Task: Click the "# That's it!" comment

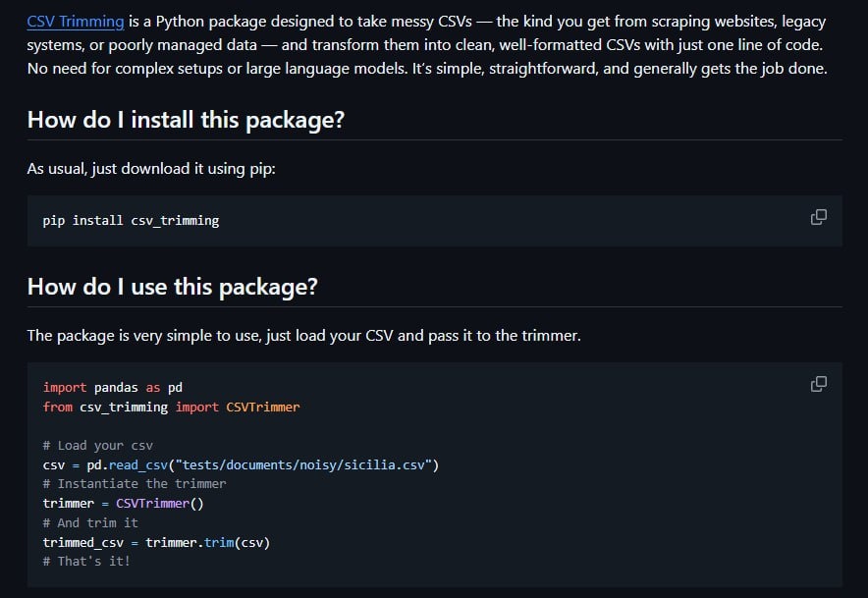Action: pyautogui.click(x=86, y=561)
